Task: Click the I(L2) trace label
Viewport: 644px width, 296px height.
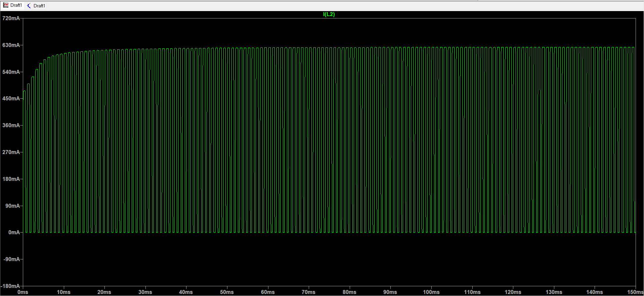Action: coord(329,14)
